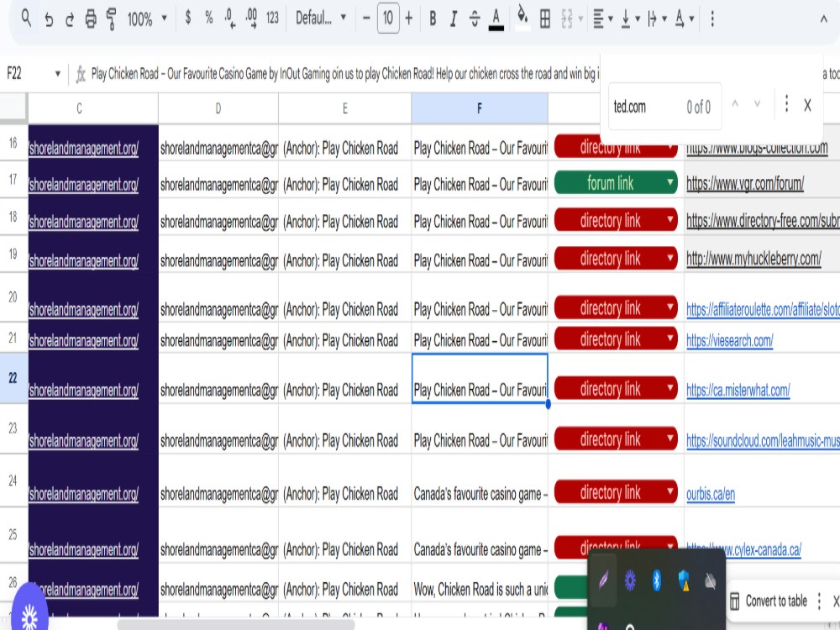
Task: Open toolbar overflow three-dot menu
Action: 712,18
